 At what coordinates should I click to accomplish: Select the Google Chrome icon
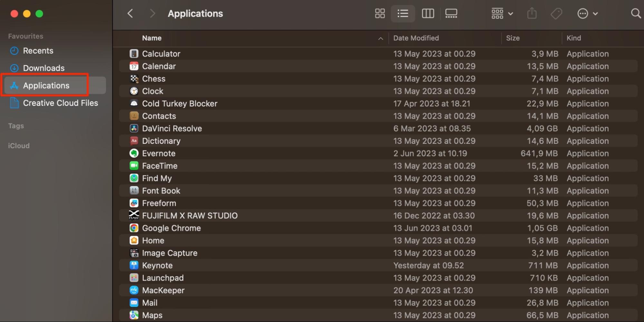click(x=134, y=228)
